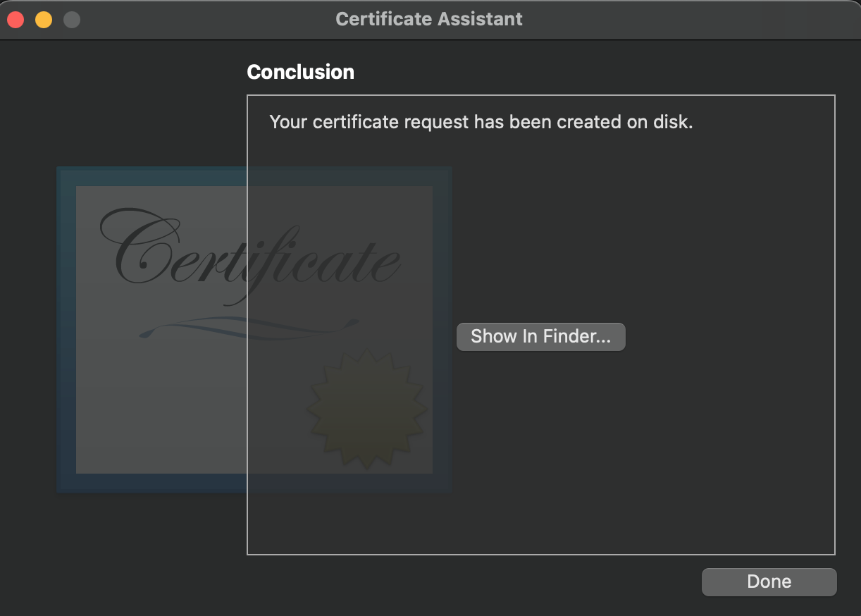The height and width of the screenshot is (616, 861).
Task: Select the Conclusion heading
Action: click(301, 72)
